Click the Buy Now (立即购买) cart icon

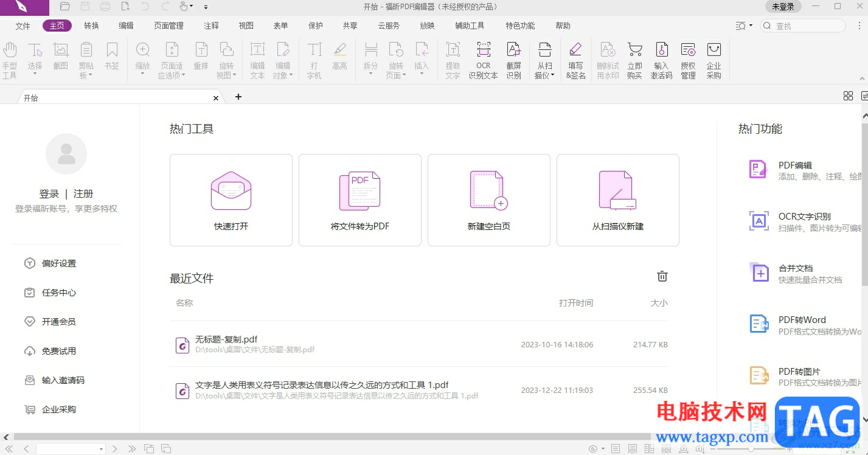click(635, 60)
